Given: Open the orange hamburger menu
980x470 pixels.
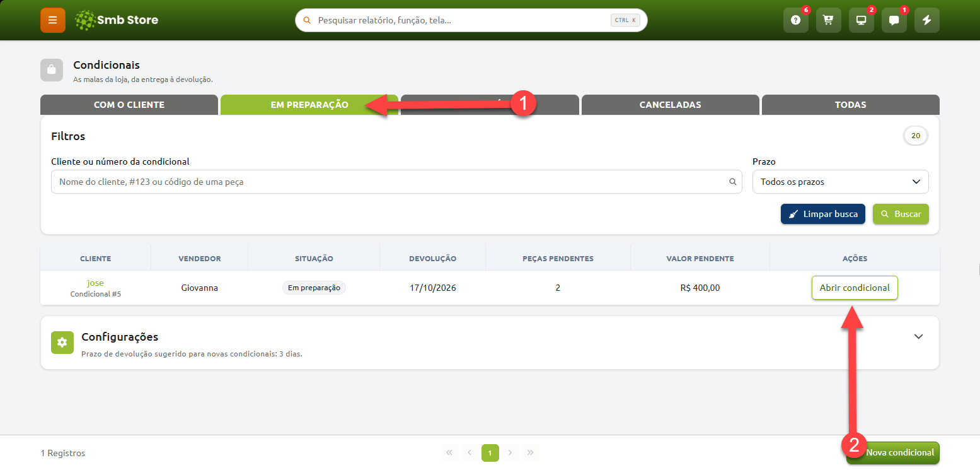Looking at the screenshot, I should [x=53, y=20].
